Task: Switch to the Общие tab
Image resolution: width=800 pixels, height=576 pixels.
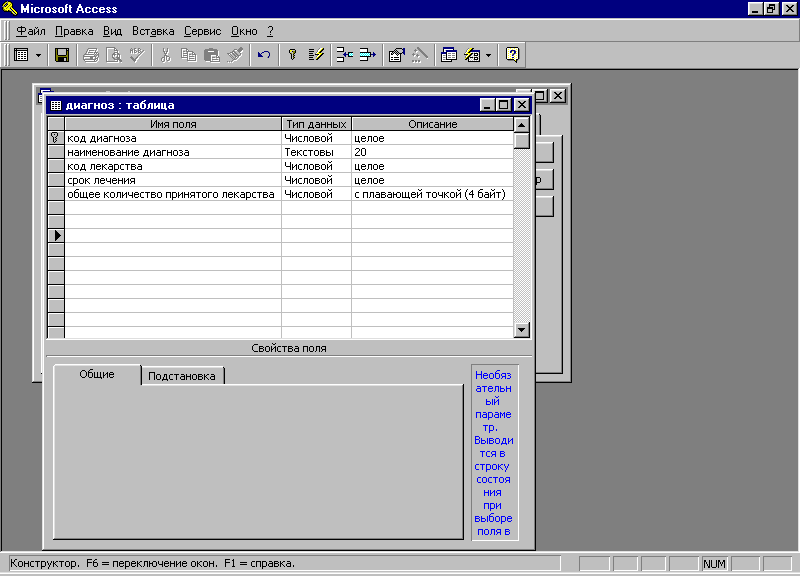Action: (x=97, y=374)
